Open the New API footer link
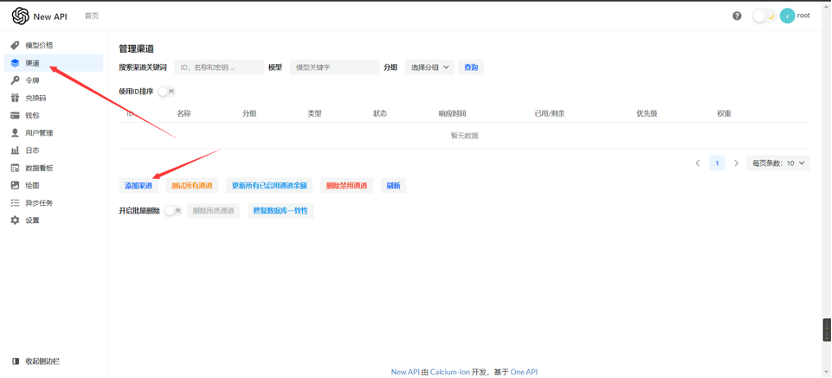The image size is (832, 378). click(x=405, y=372)
